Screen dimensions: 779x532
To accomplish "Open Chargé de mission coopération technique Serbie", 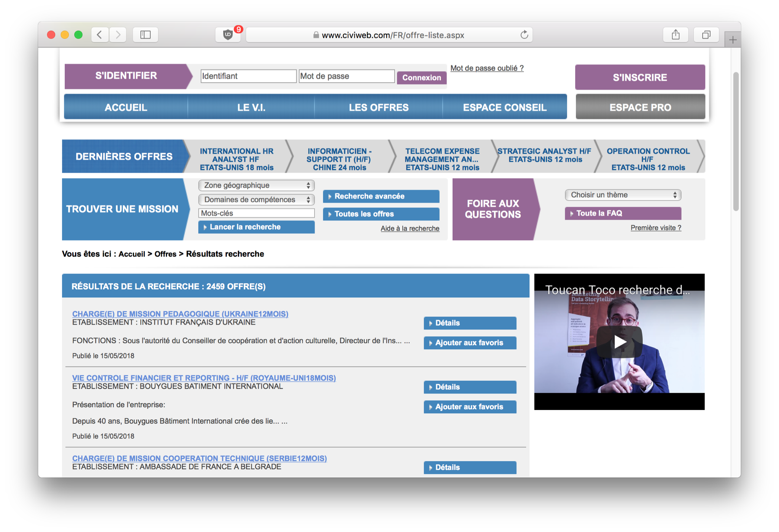I will [x=199, y=458].
